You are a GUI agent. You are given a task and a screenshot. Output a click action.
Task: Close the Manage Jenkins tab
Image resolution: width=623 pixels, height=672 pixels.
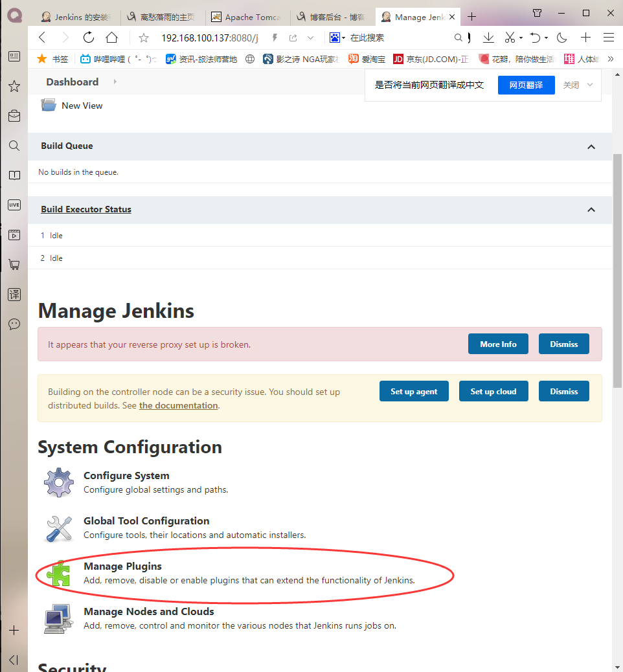pos(452,17)
